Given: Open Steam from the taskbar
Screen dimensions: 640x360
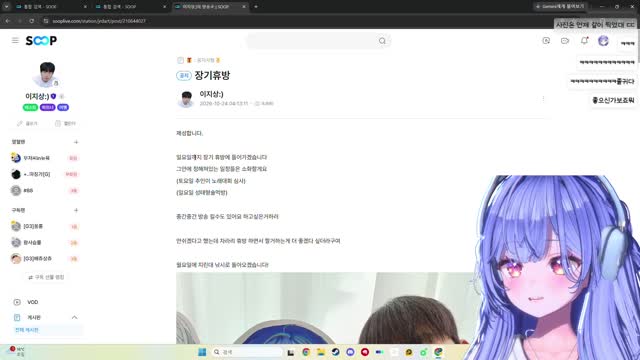Looking at the screenshot, I should click(x=336, y=352).
